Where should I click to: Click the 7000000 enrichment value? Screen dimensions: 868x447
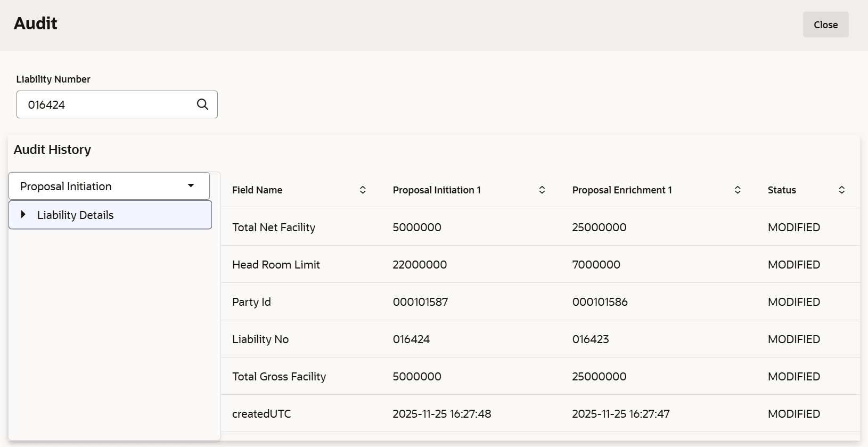596,265
